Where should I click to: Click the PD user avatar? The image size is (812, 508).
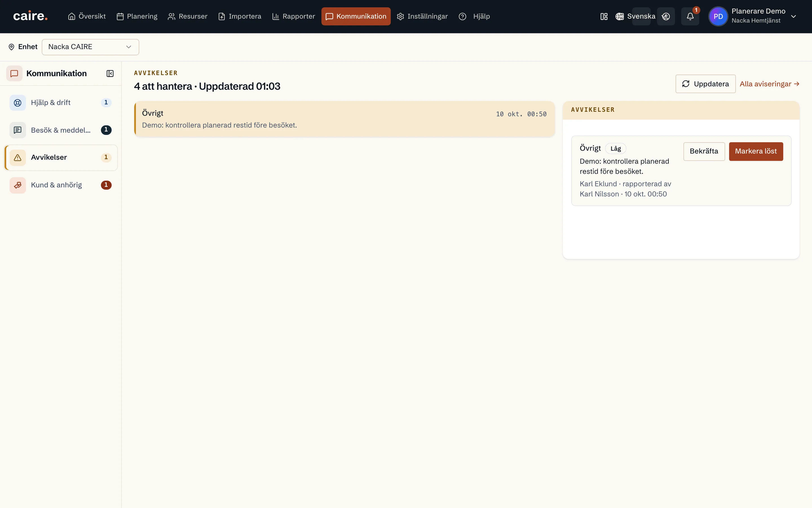click(x=718, y=16)
